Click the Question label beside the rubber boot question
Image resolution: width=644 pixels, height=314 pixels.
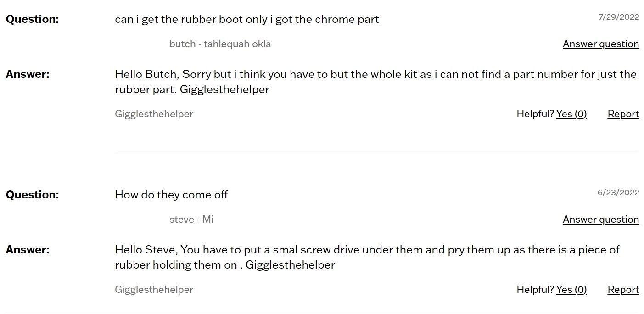click(x=32, y=19)
